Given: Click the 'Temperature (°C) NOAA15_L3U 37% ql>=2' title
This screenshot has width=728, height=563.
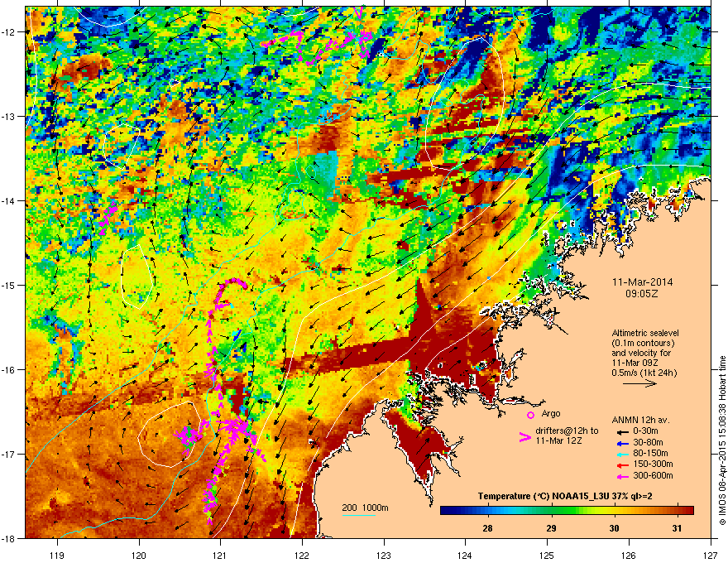Looking at the screenshot, I should coord(564,496).
